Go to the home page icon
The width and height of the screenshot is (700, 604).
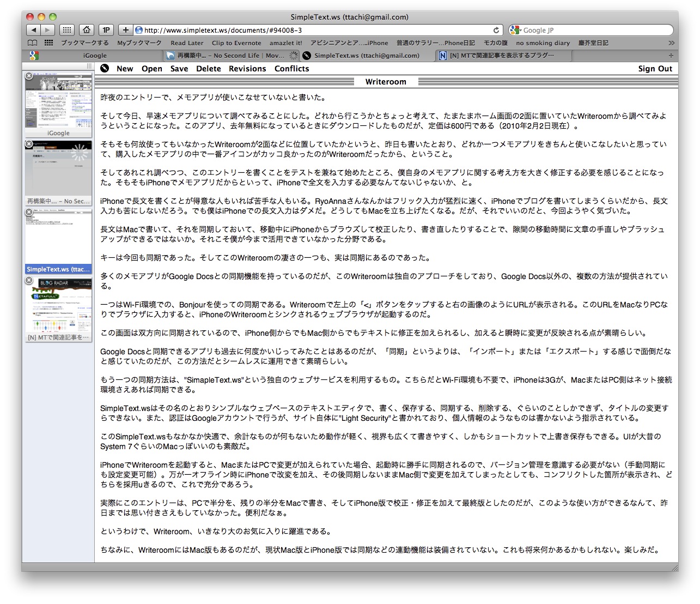(87, 30)
